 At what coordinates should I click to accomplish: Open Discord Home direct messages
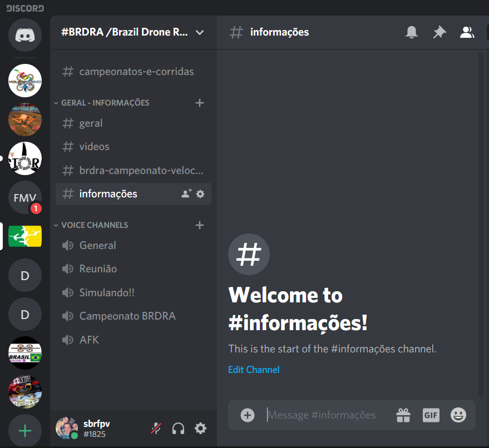coord(24,36)
